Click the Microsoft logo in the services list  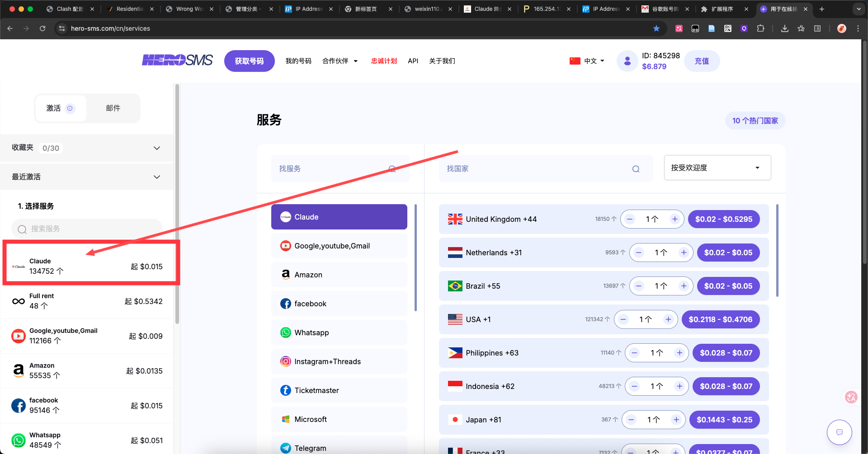(x=286, y=419)
